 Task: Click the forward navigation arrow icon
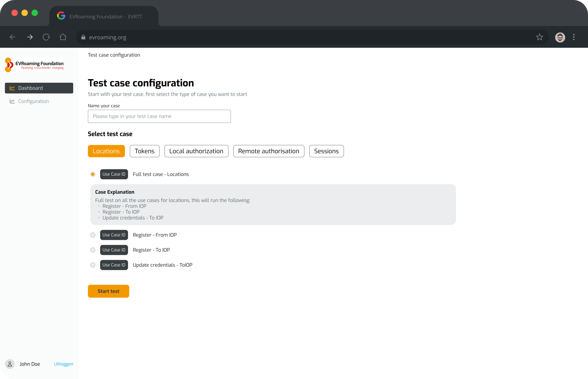pyautogui.click(x=30, y=37)
